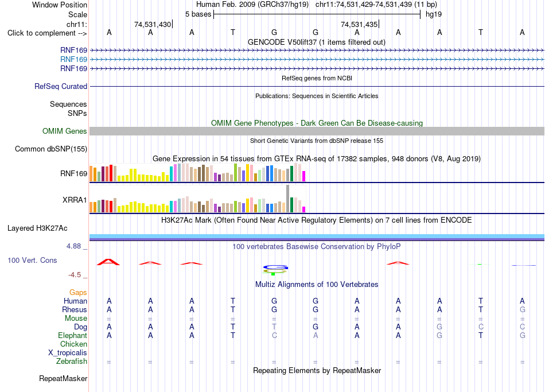Click the faded G base in Rhesus row
This screenshot has height=392, width=545.
522,309
